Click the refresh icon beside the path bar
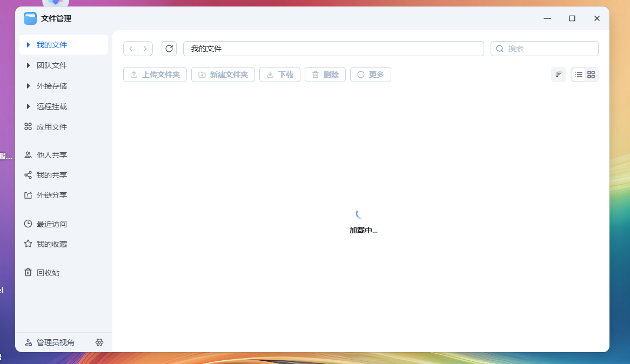The height and width of the screenshot is (364, 630). [169, 49]
